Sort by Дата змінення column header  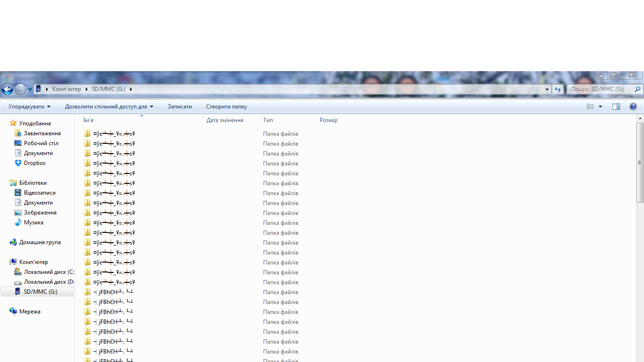225,120
